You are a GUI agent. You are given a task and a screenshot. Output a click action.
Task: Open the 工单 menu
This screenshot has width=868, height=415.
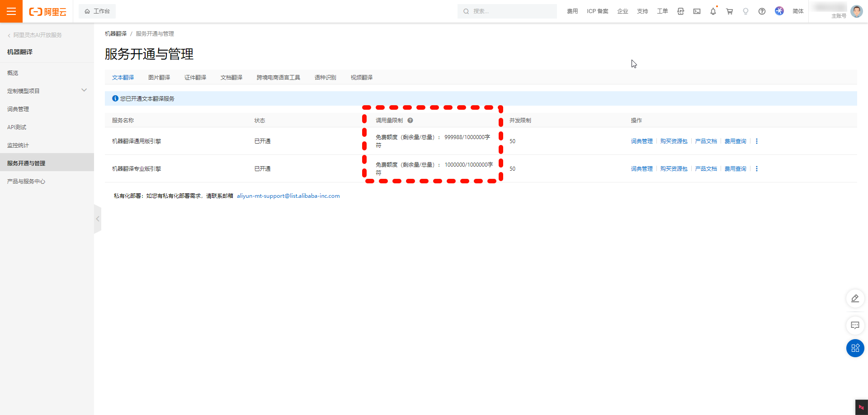(662, 11)
